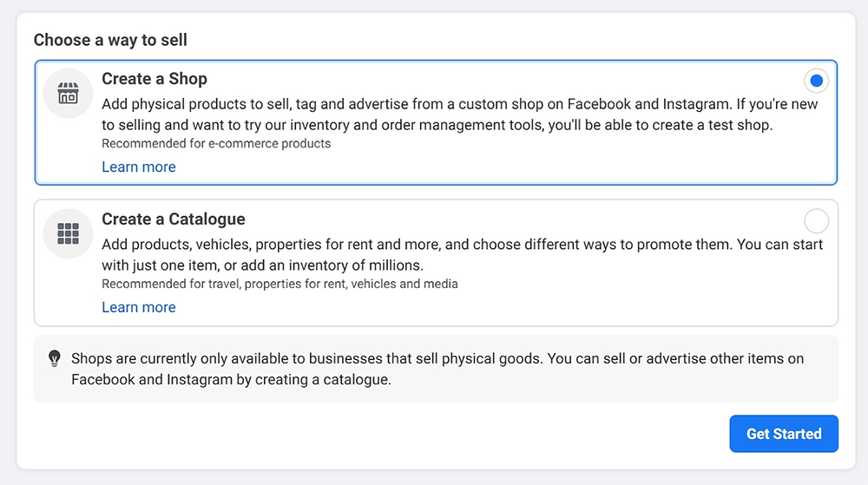
Task: Click the 'Choose a way to sell' heading
Action: click(x=110, y=40)
